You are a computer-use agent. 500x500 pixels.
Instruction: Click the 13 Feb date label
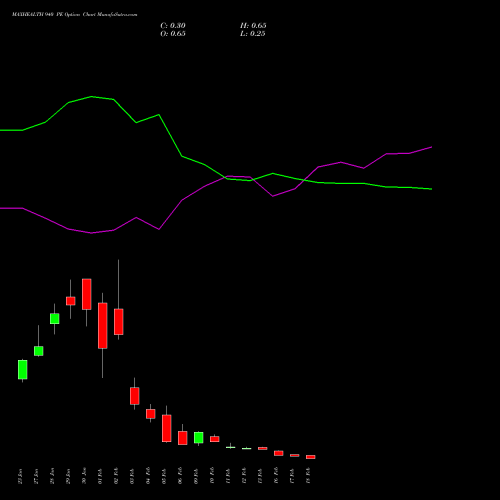point(260,476)
